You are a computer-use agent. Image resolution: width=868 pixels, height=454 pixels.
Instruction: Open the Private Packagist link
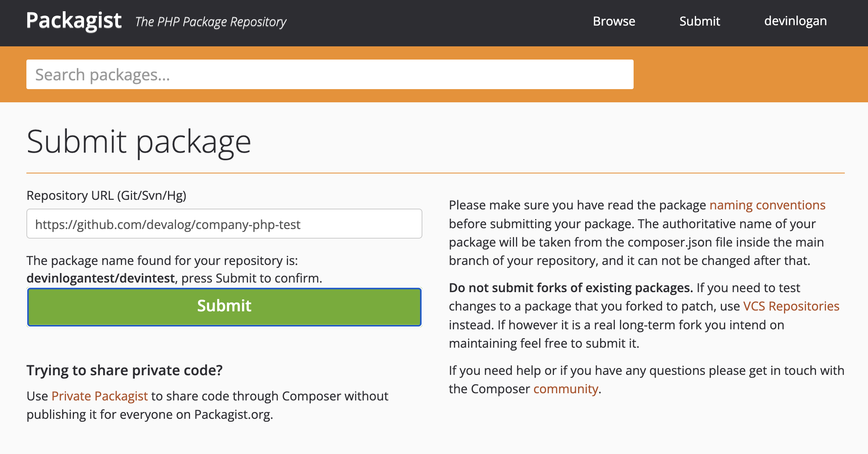99,396
